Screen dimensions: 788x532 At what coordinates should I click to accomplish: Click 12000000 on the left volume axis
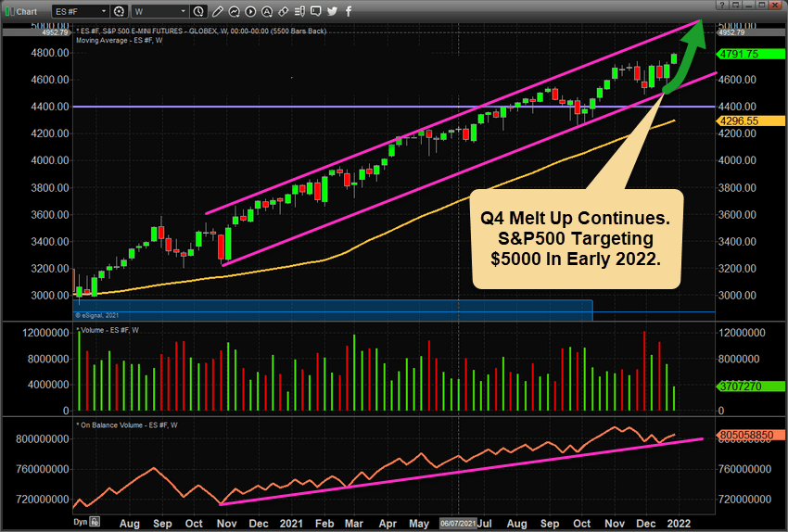45,333
